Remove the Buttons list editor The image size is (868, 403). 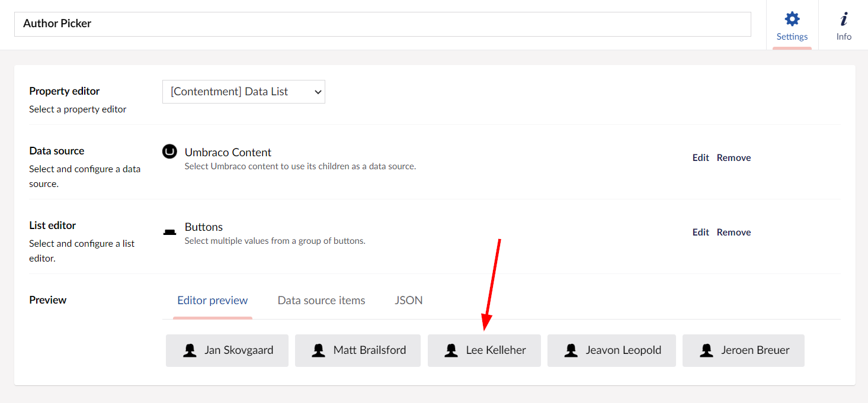pyautogui.click(x=734, y=232)
